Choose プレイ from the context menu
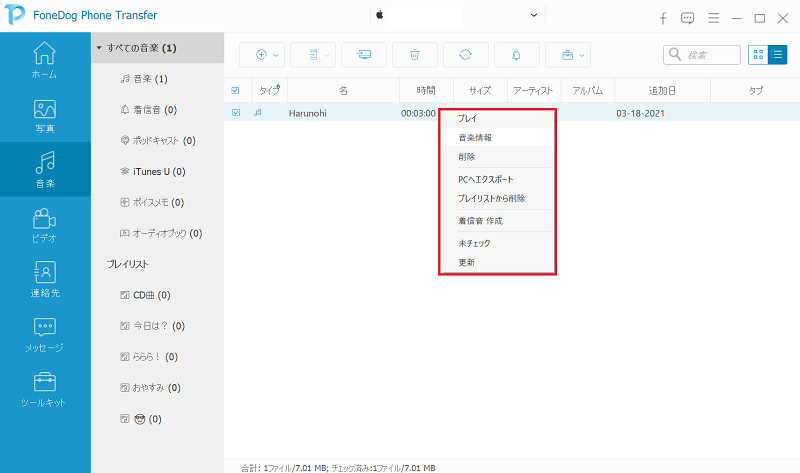This screenshot has height=473, width=800. pos(467,119)
